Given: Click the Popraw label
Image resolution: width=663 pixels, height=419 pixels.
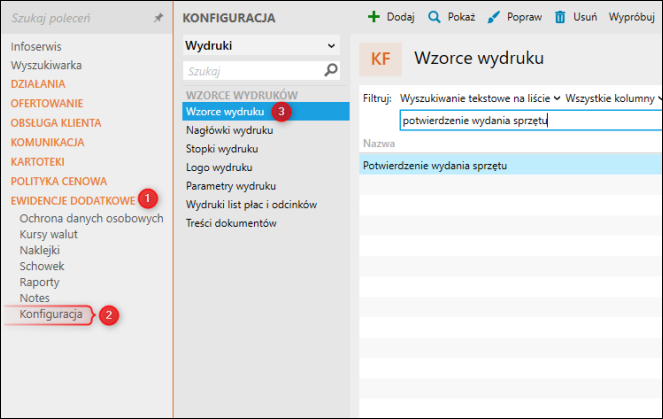Looking at the screenshot, I should pos(524,17).
